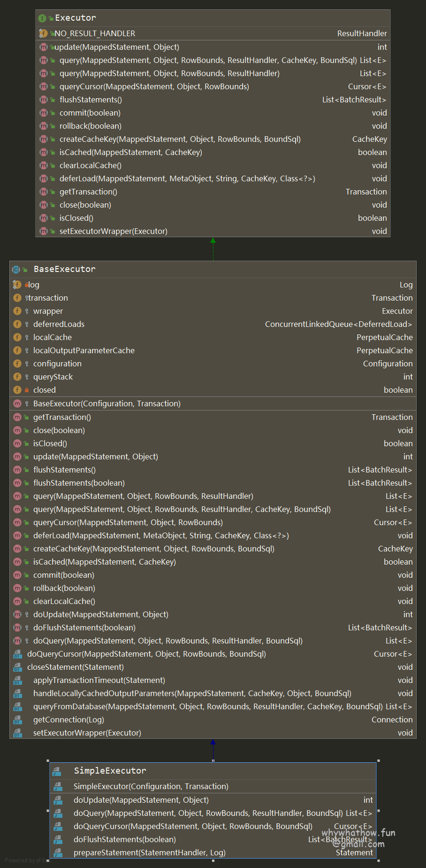Select doQuery method in SimpleExecutor
Viewport: 426px width, 868px height.
tap(208, 813)
